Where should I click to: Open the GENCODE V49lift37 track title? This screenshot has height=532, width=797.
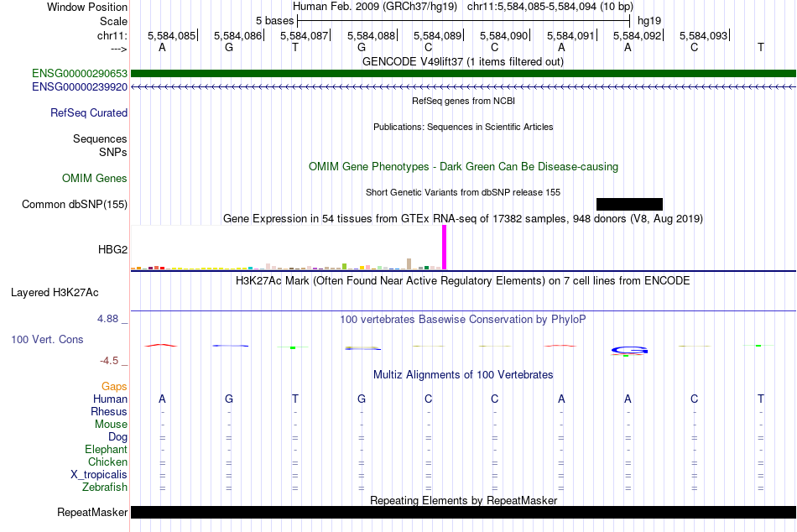(x=462, y=61)
